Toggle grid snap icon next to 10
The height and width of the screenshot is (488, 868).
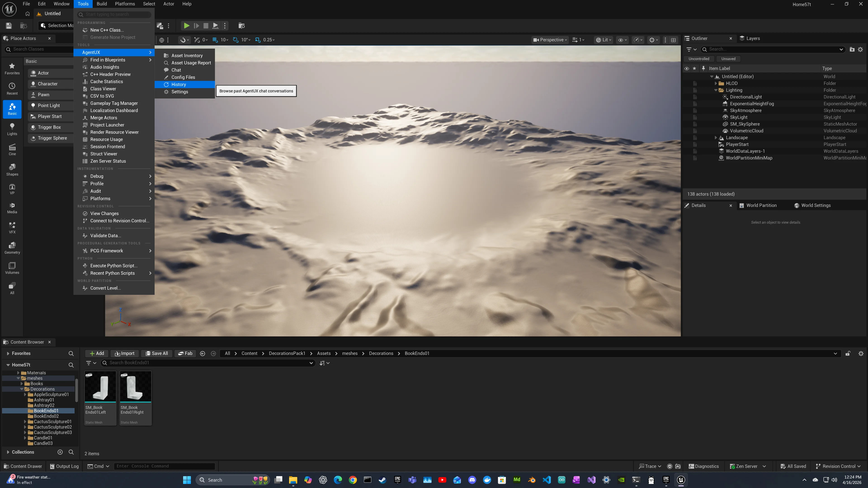pos(215,40)
